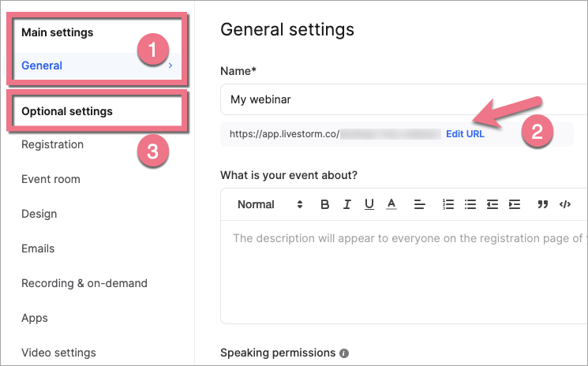This screenshot has width=588, height=366.
Task: Click the Edit URL link
Action: 465,134
